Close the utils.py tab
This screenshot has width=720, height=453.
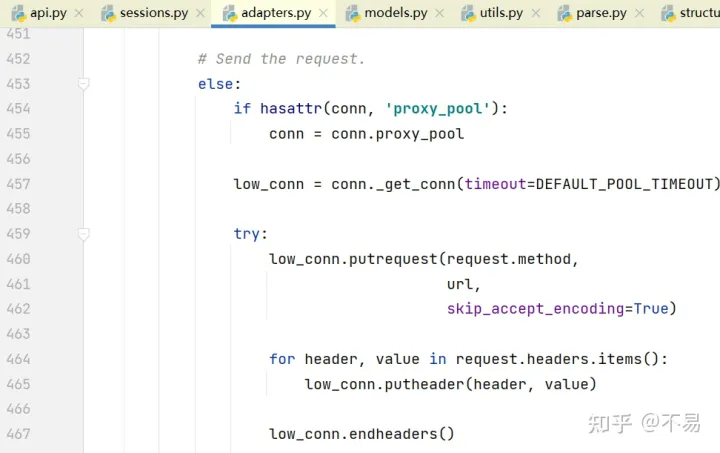click(536, 13)
